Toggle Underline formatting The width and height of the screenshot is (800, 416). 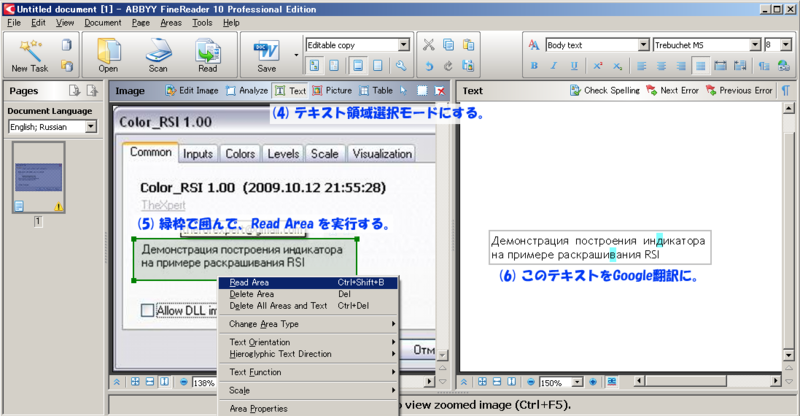pos(574,66)
